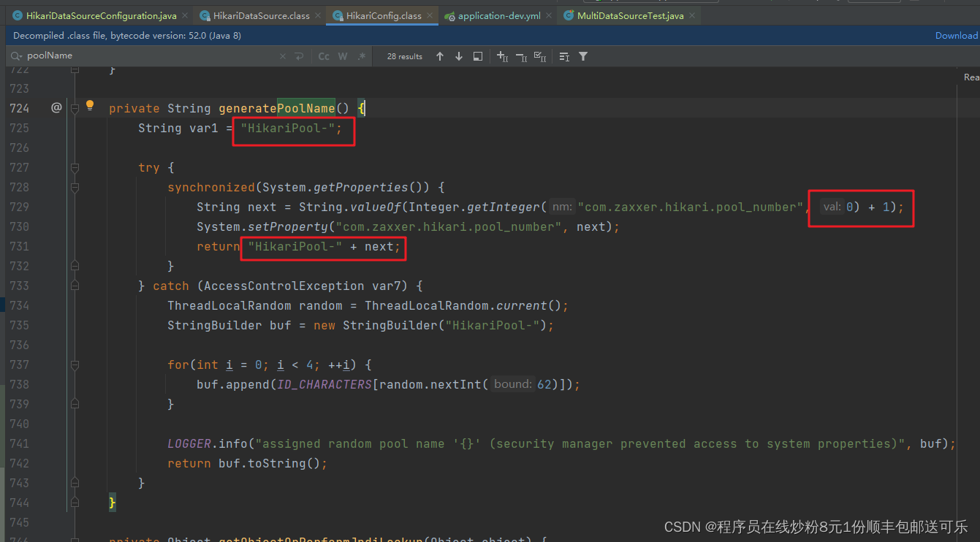Image resolution: width=980 pixels, height=542 pixels.
Task: Collapse synchronized block fold at line 728
Action: (75, 187)
